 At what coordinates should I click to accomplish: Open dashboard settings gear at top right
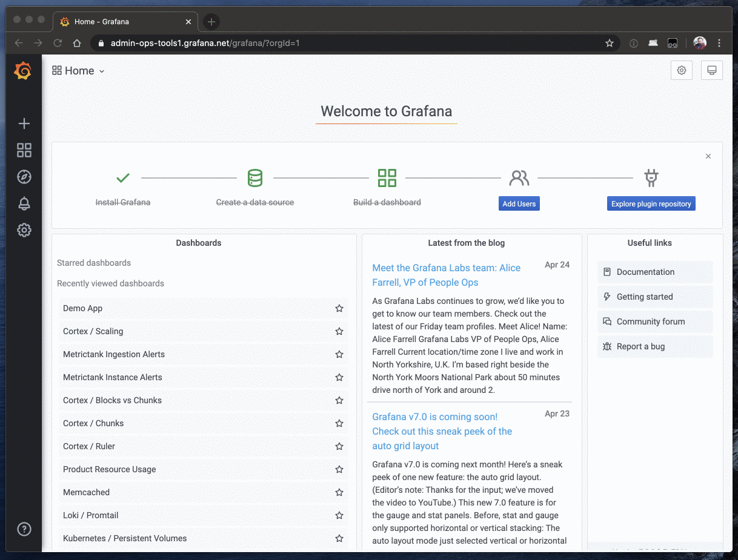[x=682, y=70]
